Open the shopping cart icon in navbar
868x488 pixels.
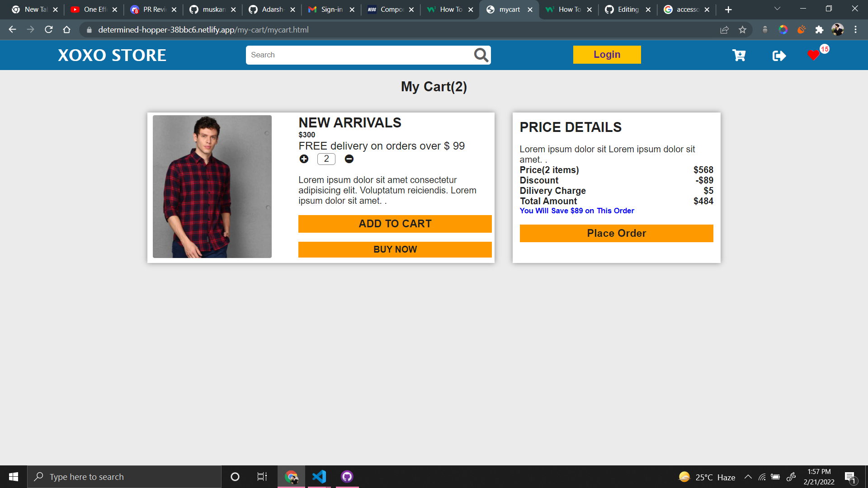click(739, 55)
